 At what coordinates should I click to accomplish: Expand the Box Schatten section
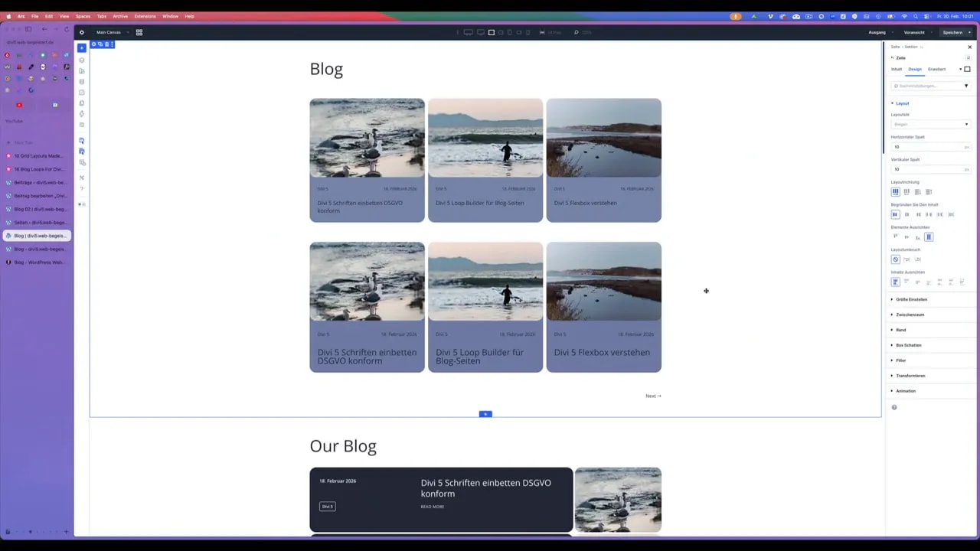point(908,345)
